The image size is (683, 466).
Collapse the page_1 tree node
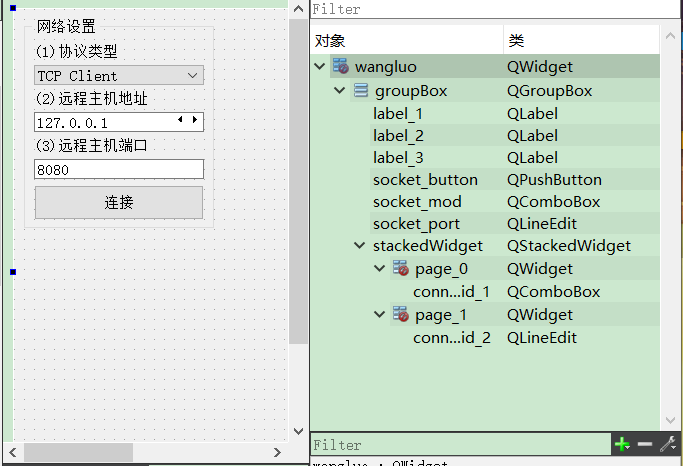379,314
